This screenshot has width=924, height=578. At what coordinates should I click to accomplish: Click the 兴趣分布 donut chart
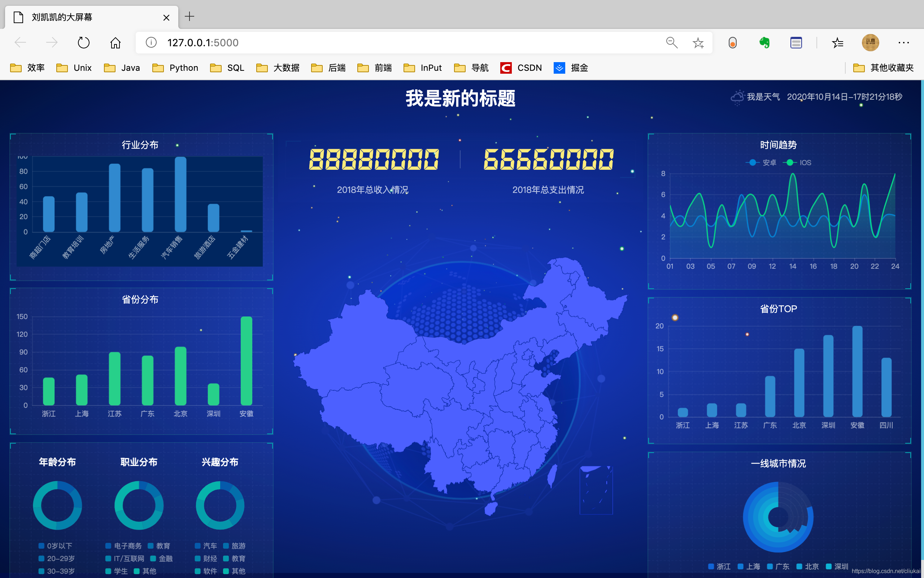(x=220, y=505)
